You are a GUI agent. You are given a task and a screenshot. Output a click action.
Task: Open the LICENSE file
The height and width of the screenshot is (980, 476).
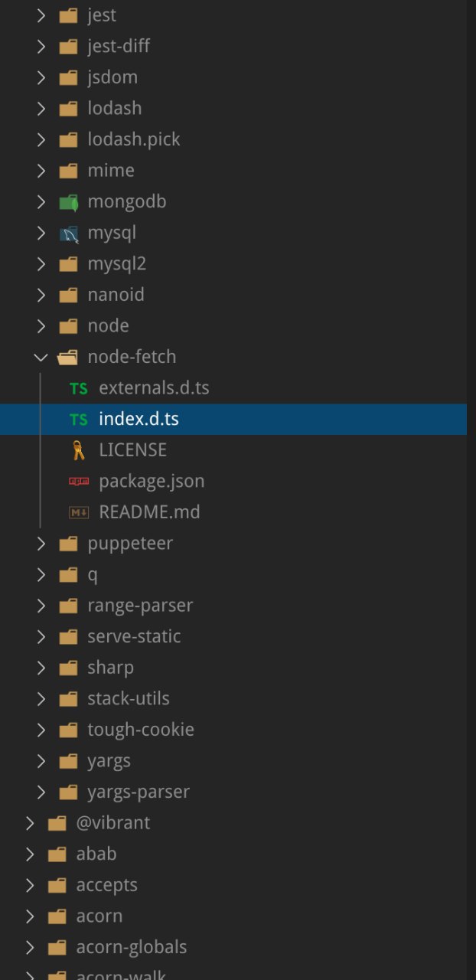(133, 450)
